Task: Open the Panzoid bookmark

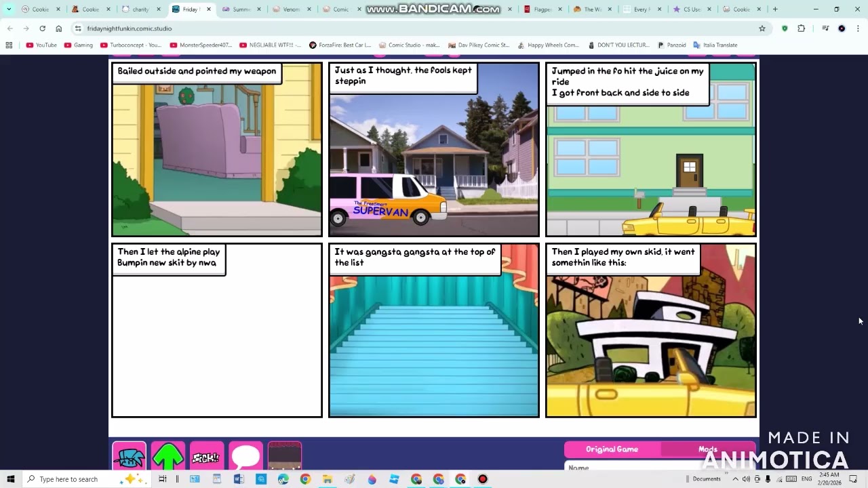Action: [x=671, y=45]
